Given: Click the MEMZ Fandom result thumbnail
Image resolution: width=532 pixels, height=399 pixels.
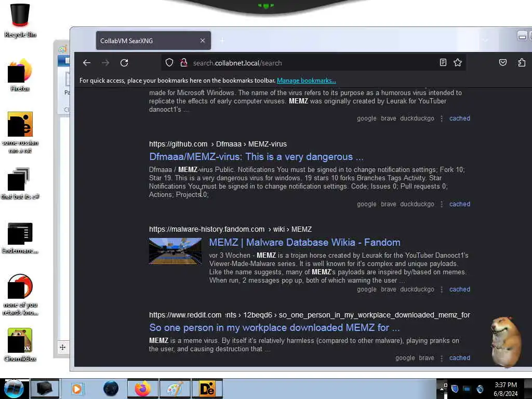Looking at the screenshot, I should (175, 251).
